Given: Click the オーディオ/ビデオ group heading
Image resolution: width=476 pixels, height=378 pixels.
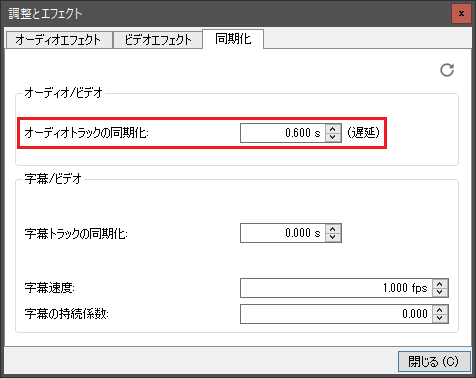Looking at the screenshot, I should pos(63,93).
